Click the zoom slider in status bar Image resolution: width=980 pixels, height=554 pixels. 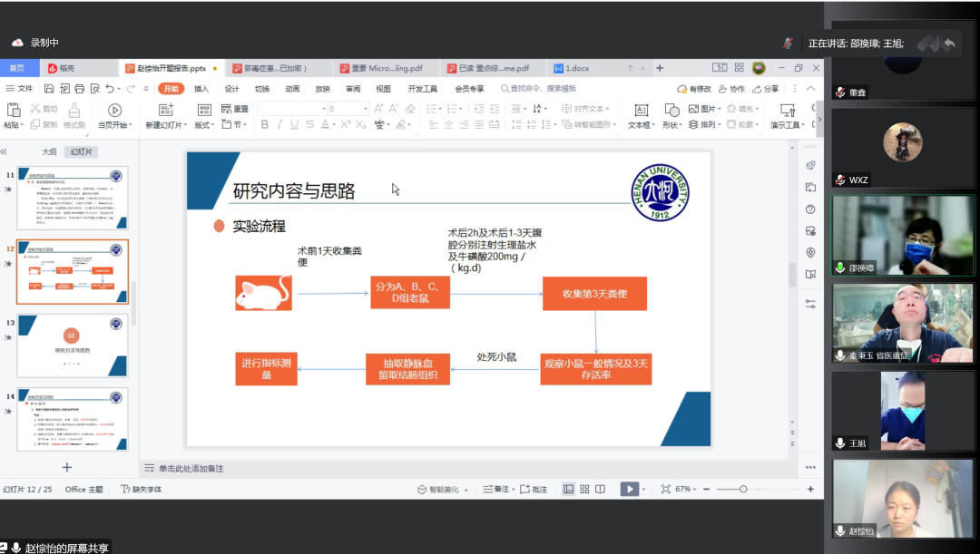[x=743, y=489]
